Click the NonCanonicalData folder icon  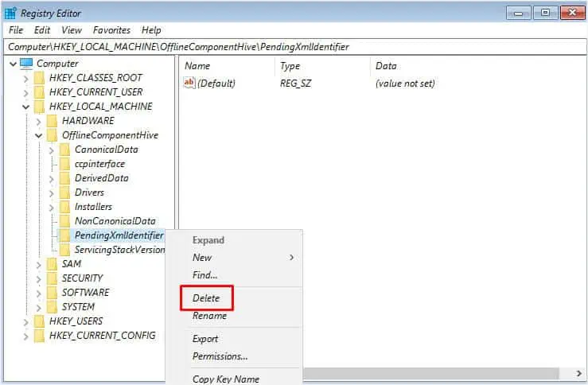tap(64, 221)
